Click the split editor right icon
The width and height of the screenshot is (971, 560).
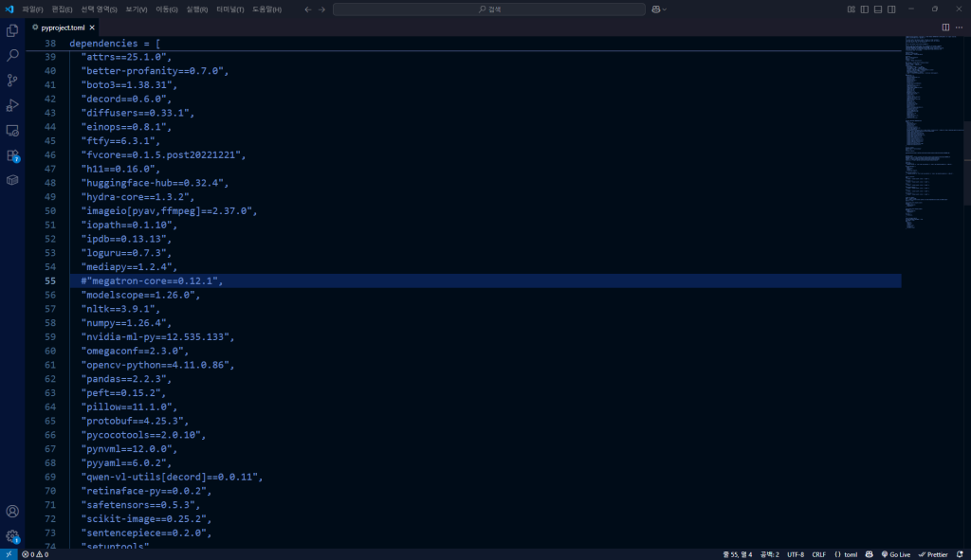click(x=945, y=27)
